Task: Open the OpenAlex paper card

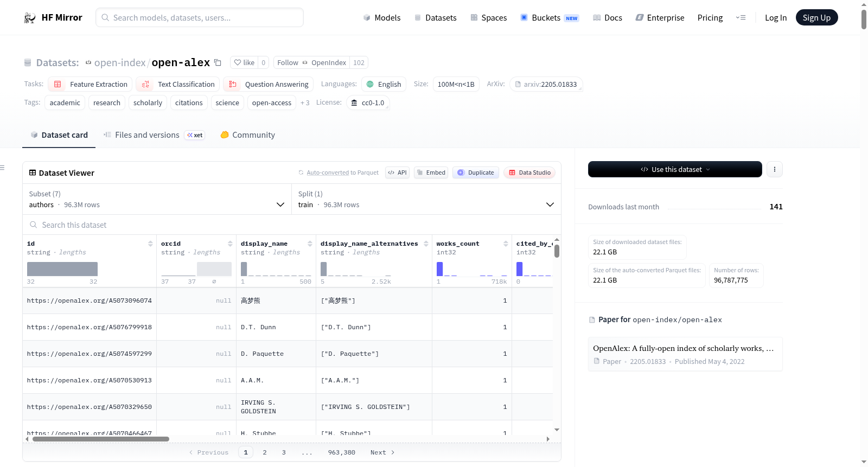Action: pyautogui.click(x=685, y=354)
